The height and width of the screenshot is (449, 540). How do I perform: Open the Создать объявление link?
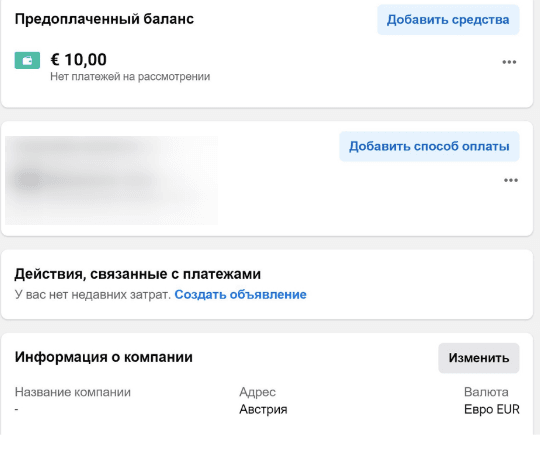pyautogui.click(x=240, y=294)
